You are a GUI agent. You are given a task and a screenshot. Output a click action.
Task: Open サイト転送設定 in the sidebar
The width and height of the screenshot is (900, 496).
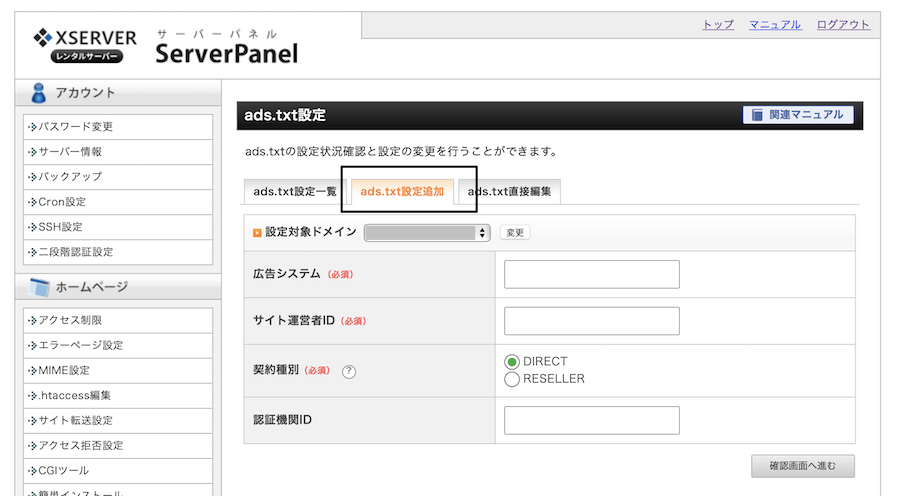(x=118, y=420)
